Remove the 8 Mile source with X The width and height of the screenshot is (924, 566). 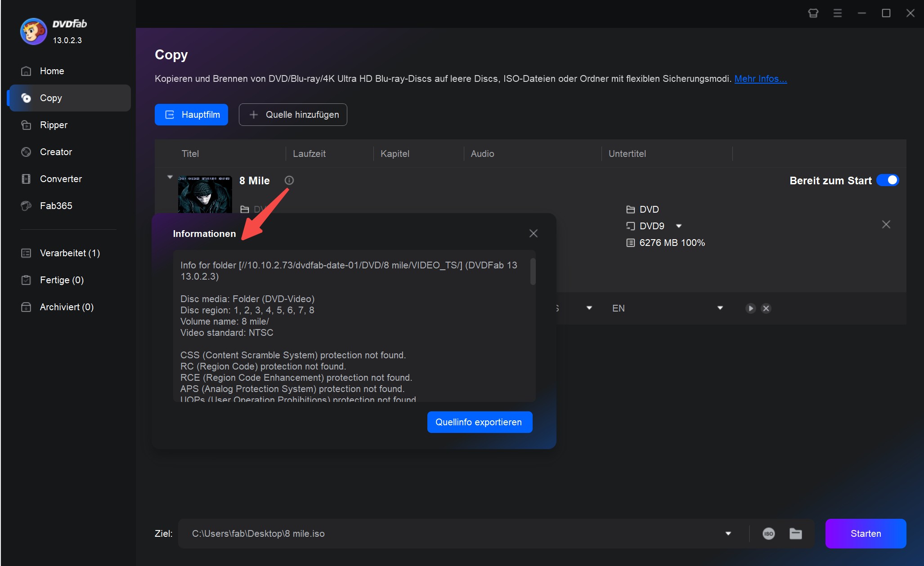(886, 224)
